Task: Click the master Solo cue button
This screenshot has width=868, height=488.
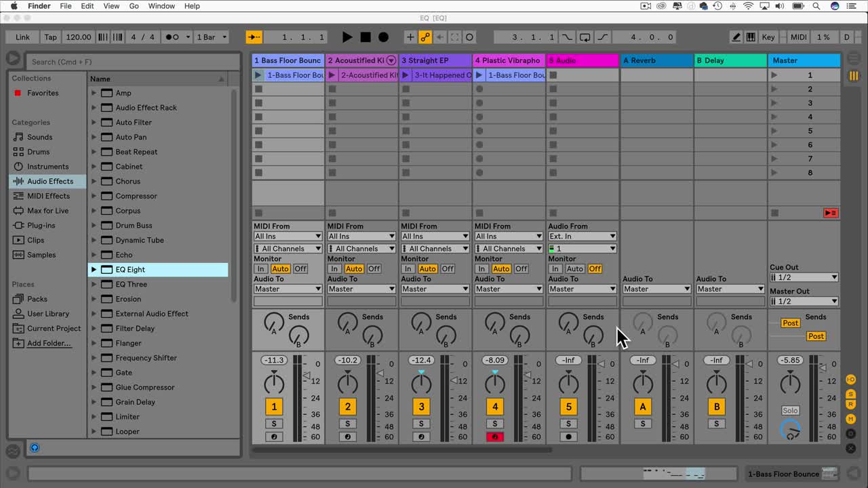Action: coord(790,411)
